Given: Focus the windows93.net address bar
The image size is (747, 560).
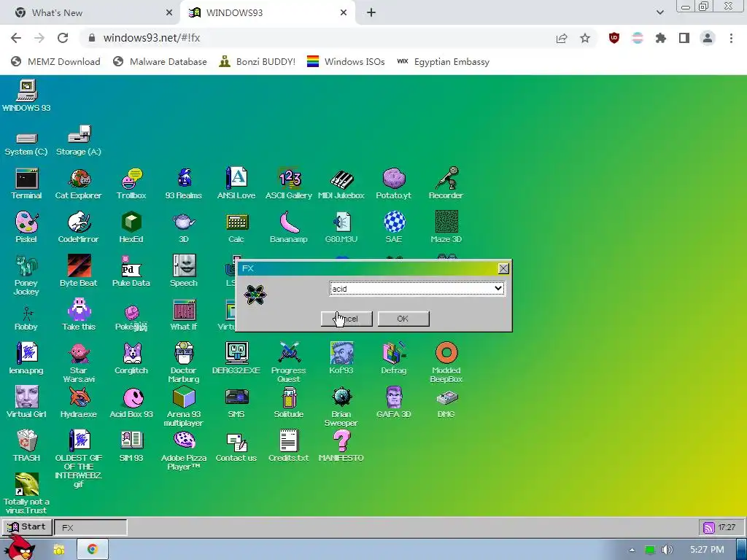Looking at the screenshot, I should (x=314, y=38).
